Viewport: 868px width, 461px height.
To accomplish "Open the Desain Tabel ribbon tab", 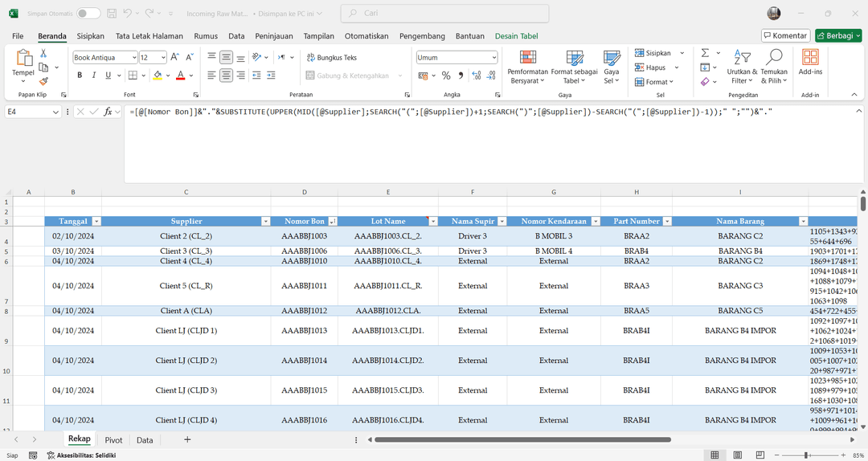I will click(517, 36).
